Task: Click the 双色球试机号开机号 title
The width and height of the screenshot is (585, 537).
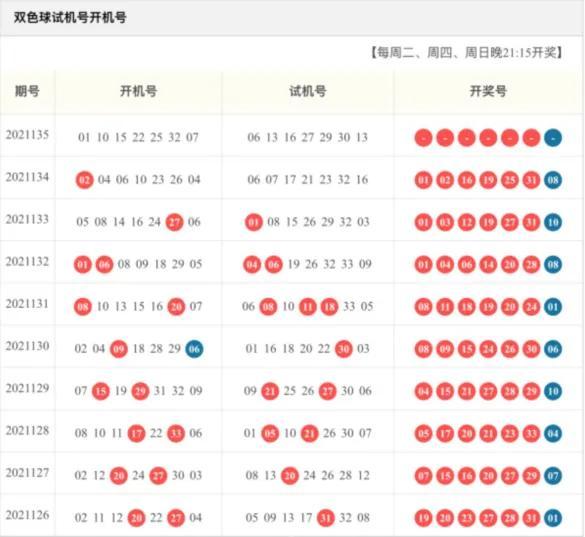Action: coord(70,17)
